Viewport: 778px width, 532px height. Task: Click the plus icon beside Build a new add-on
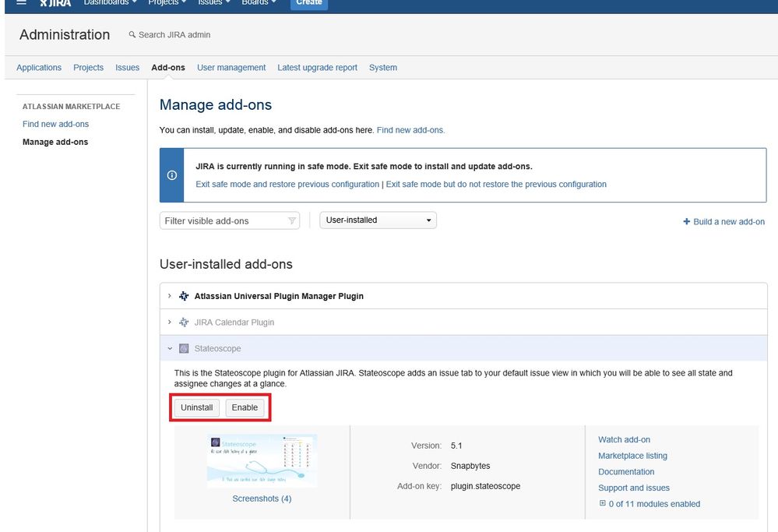(x=687, y=221)
